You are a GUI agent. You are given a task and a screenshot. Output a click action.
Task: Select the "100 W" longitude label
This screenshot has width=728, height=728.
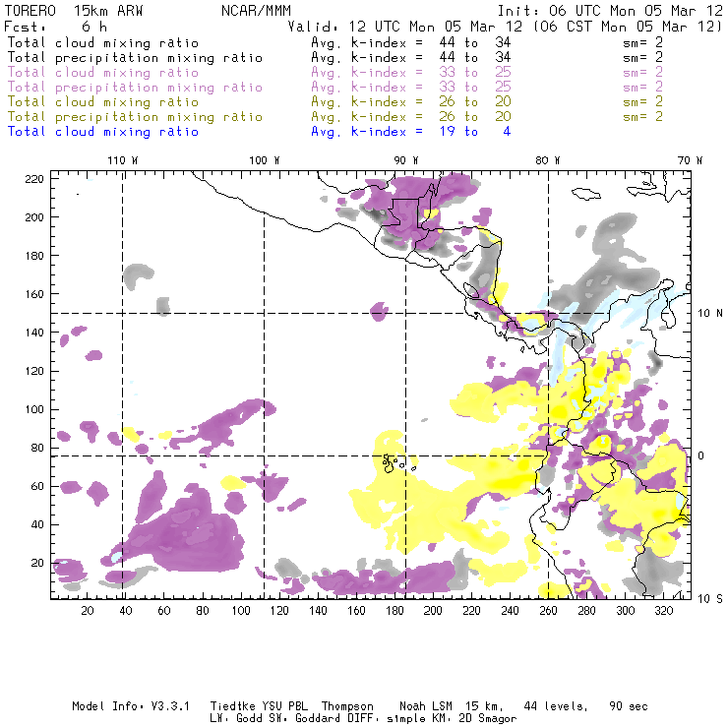tap(265, 160)
